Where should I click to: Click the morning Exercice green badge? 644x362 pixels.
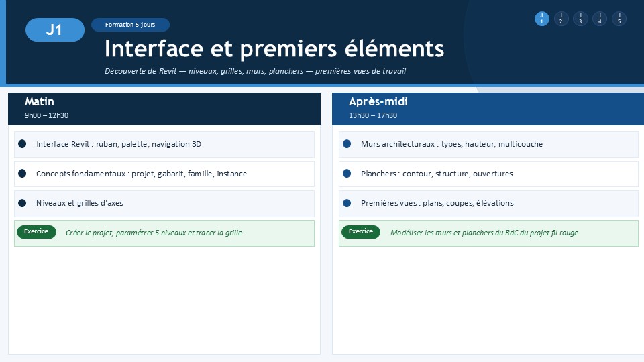(36, 231)
